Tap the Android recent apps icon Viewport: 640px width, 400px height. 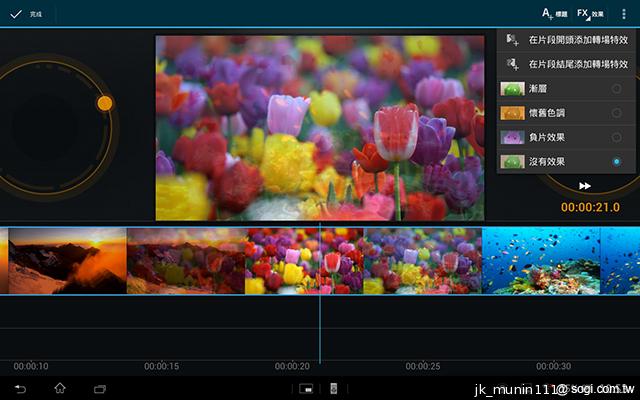100,389
